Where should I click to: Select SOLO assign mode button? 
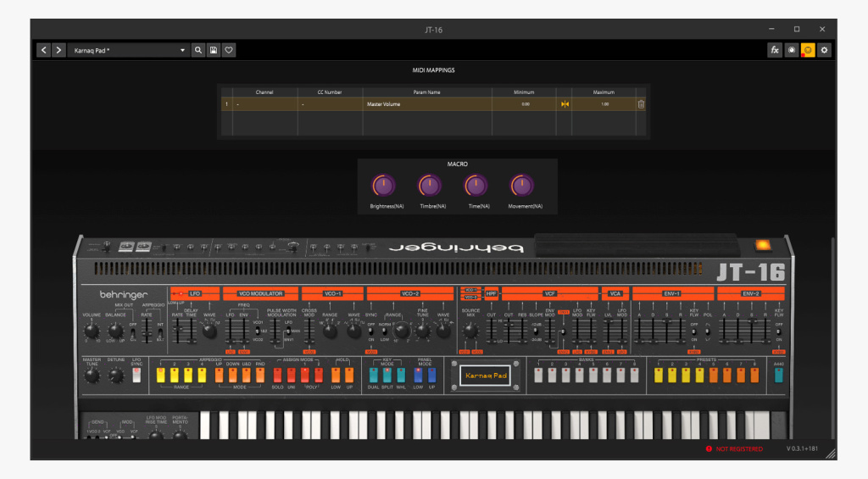[277, 375]
